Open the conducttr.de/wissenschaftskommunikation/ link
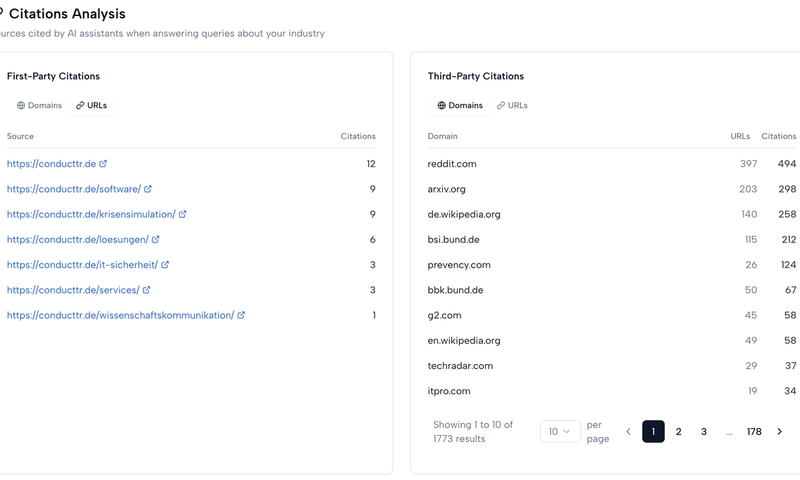The width and height of the screenshot is (800, 480). pyautogui.click(x=120, y=315)
